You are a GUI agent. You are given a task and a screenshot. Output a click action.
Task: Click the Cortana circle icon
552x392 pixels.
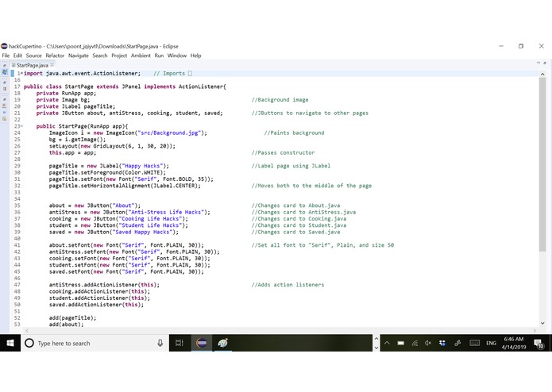tap(29, 343)
